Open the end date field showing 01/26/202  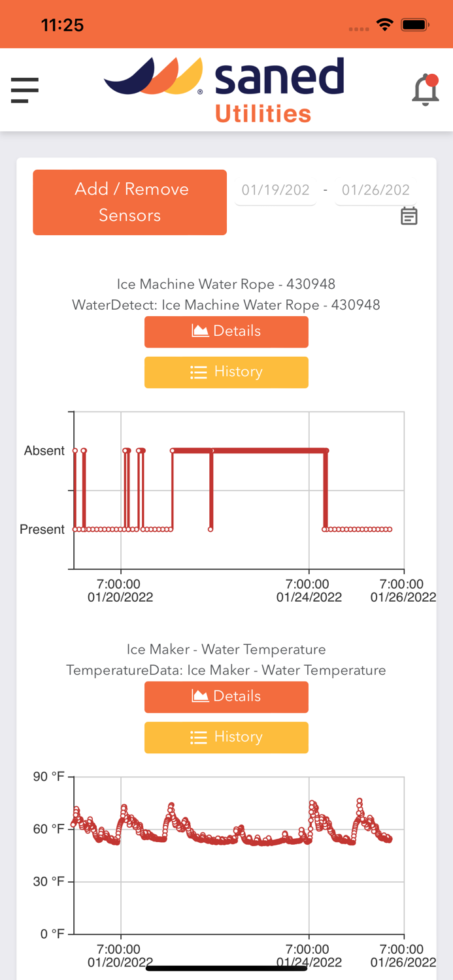click(375, 190)
